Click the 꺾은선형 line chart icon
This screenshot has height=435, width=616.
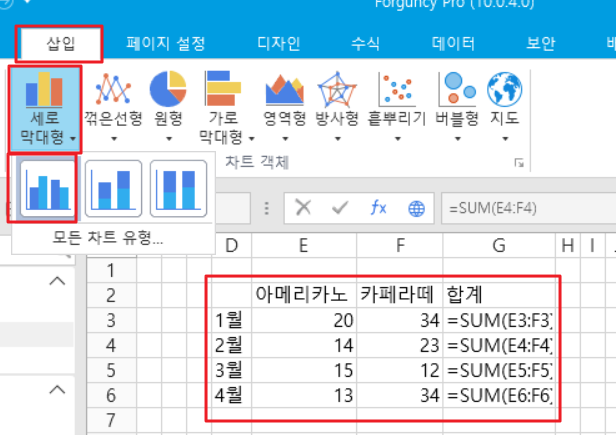coord(113,92)
